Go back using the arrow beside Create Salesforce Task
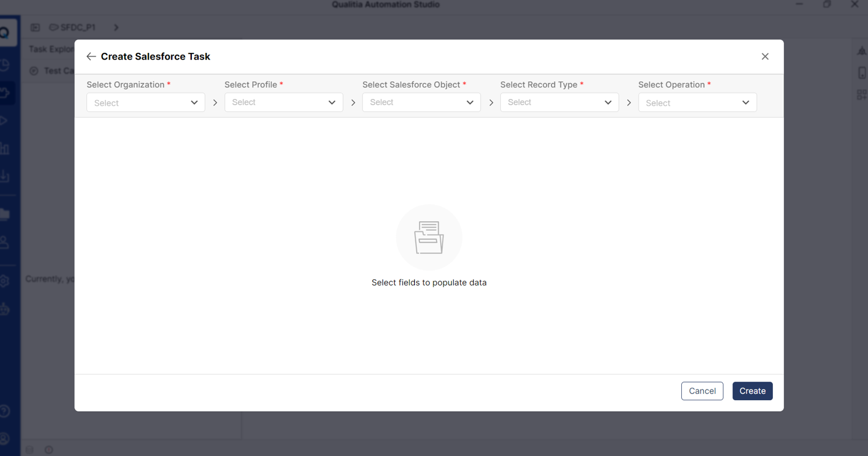 coord(91,56)
